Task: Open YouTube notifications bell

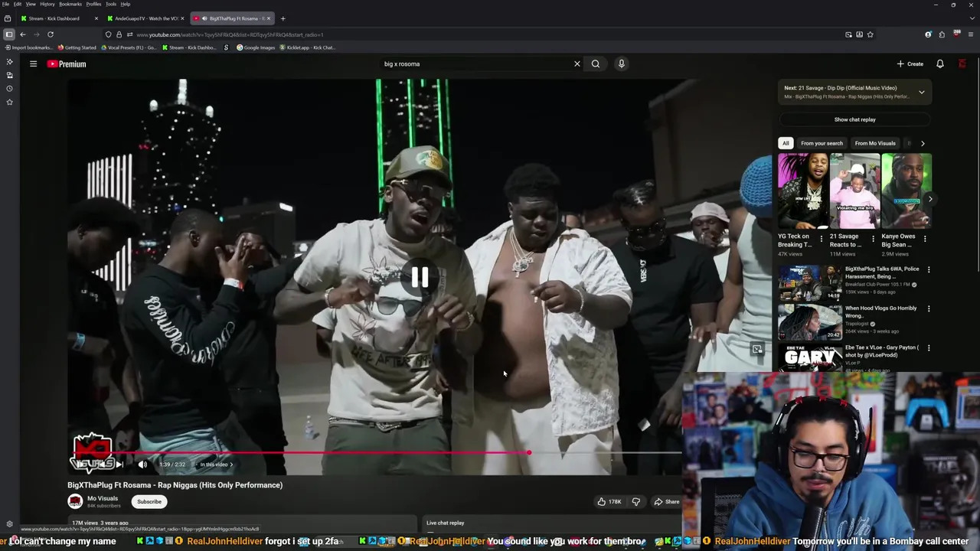Action: [940, 64]
